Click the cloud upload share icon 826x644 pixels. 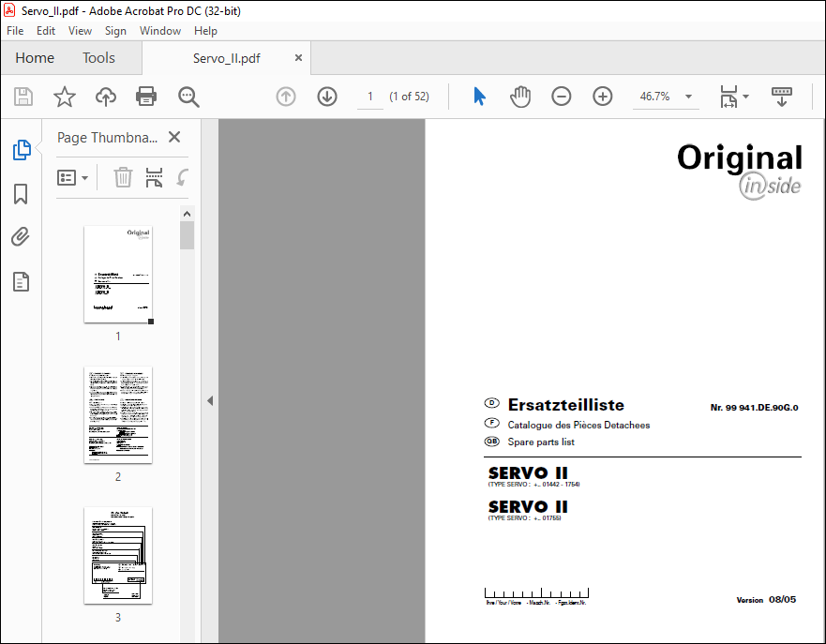(105, 97)
